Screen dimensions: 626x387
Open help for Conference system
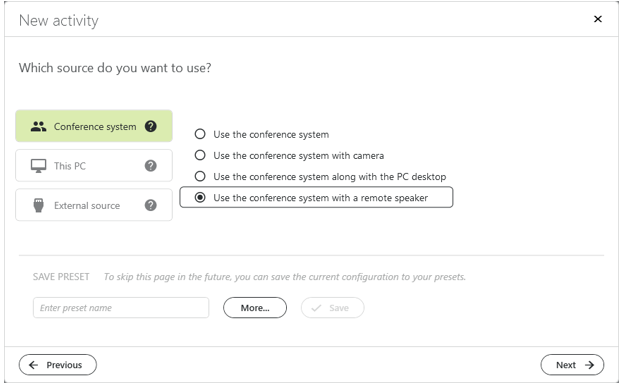tap(151, 127)
